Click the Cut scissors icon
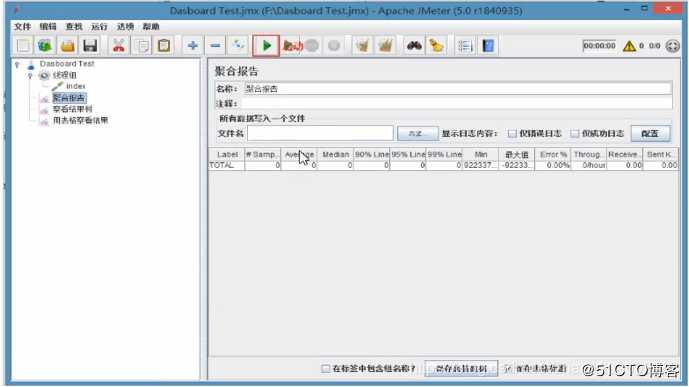This screenshot has width=689, height=387. click(119, 46)
